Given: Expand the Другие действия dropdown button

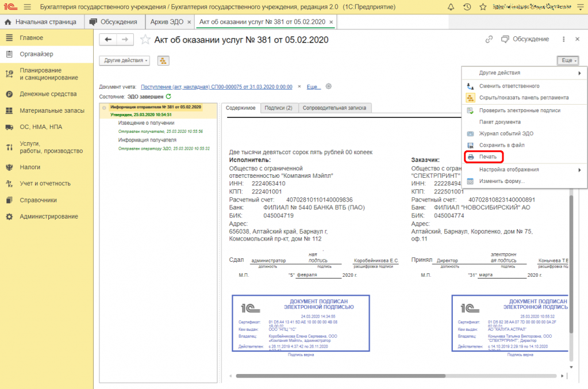Looking at the screenshot, I should point(126,60).
